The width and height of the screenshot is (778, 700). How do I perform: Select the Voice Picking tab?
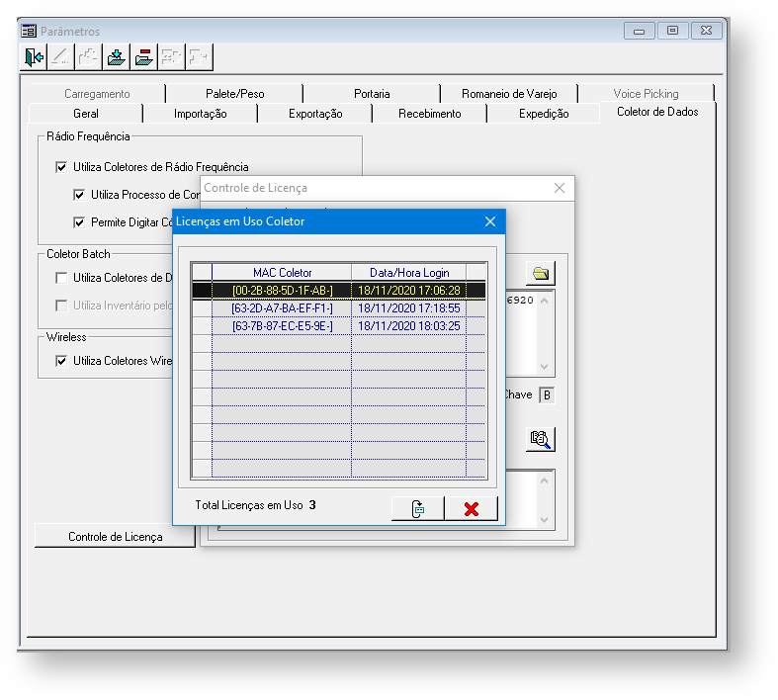pyautogui.click(x=646, y=94)
